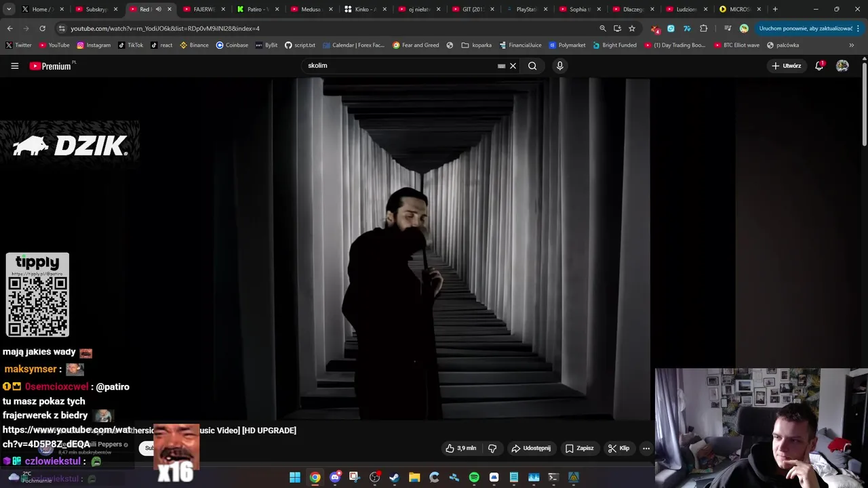Open the Chrome extensions puzzle menu
The image size is (868, 488).
[703, 28]
